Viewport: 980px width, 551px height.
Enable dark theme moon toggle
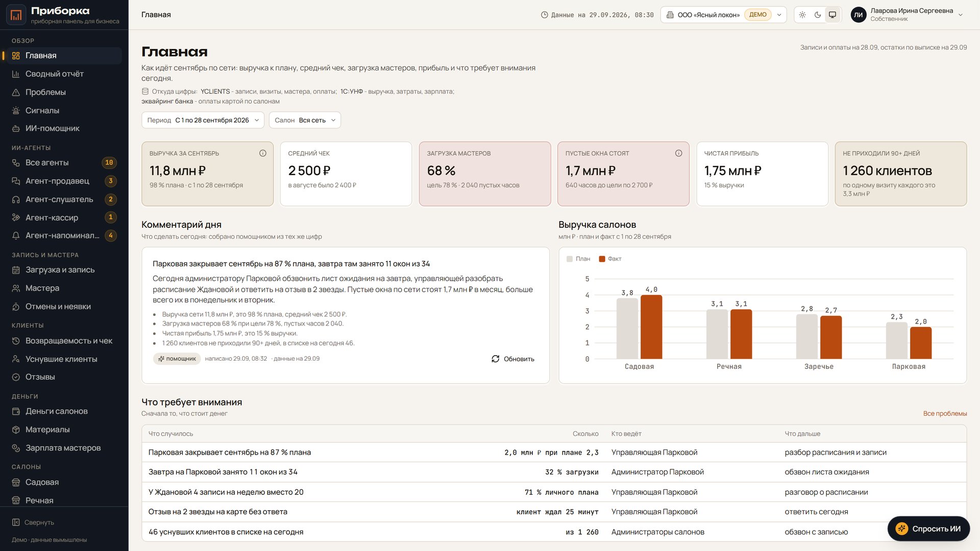(x=818, y=15)
